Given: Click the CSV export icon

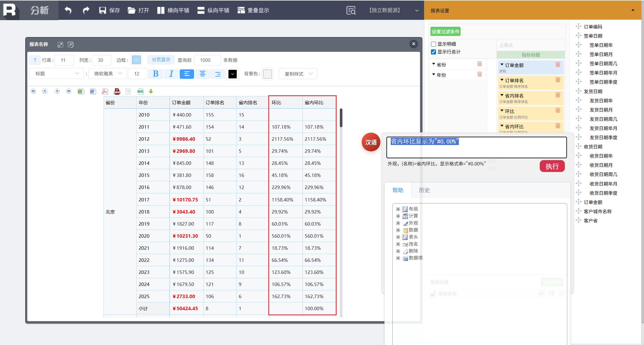Looking at the screenshot, I should click(140, 92).
